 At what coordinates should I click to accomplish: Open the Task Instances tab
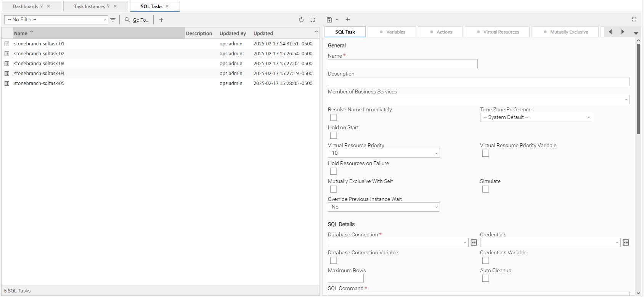point(89,6)
